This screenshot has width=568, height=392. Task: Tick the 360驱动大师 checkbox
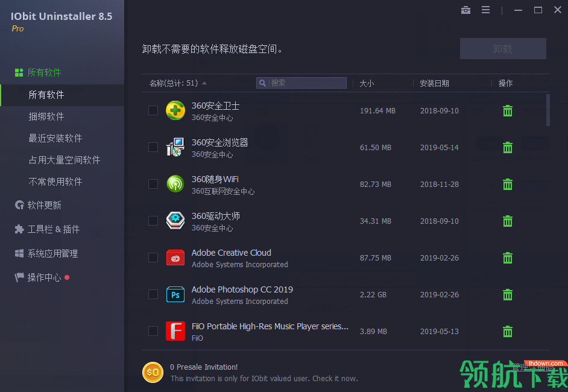153,221
